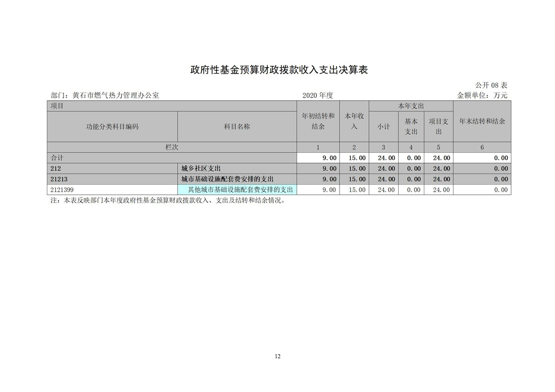Select the 栏次 row label

point(172,147)
